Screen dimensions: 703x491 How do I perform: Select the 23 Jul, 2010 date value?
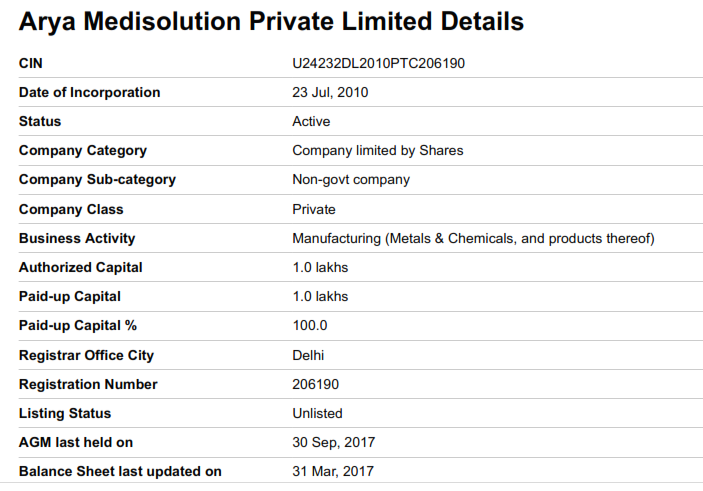pyautogui.click(x=330, y=92)
